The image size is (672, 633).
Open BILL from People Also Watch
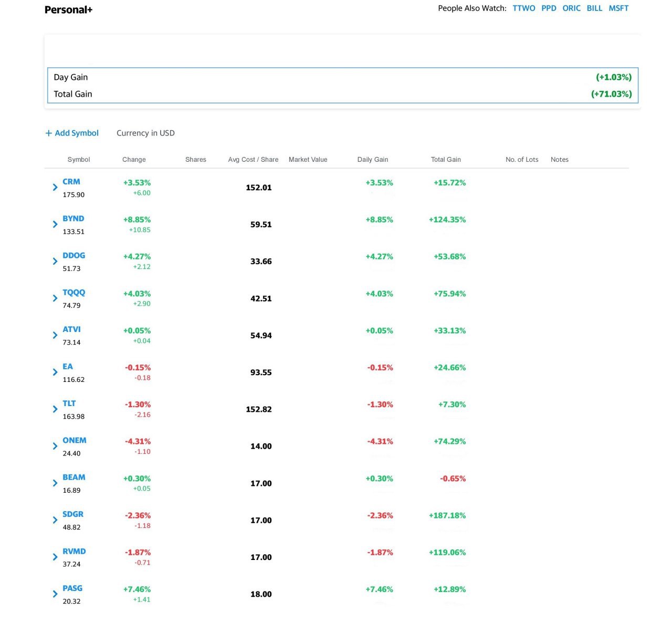594,8
